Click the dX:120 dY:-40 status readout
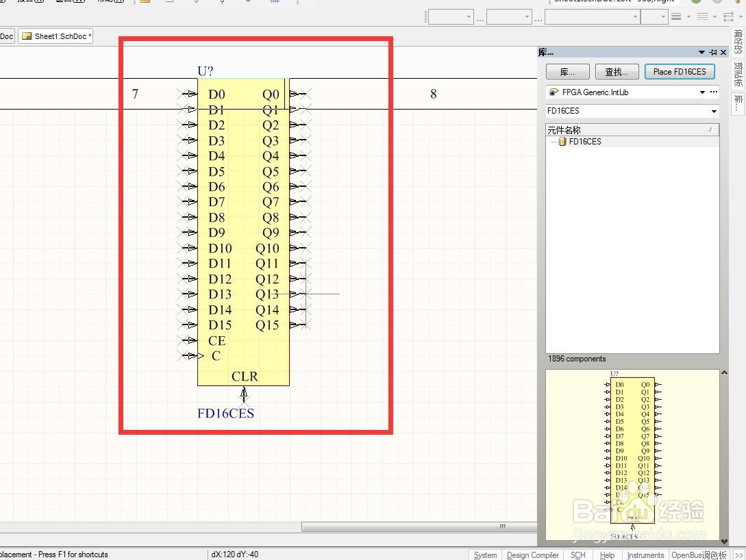 (234, 555)
